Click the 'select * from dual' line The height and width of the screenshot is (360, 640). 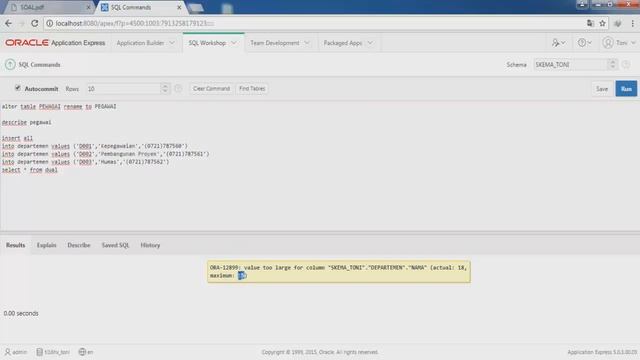tap(29, 170)
